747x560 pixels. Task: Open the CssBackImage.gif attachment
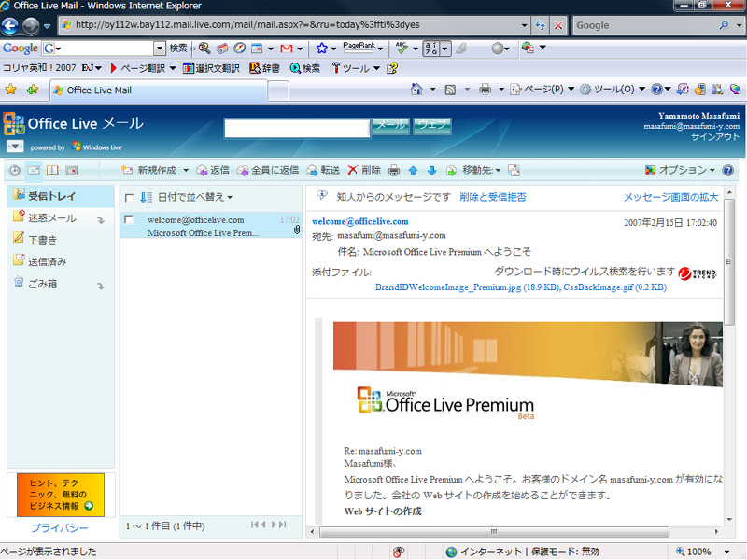point(615,287)
